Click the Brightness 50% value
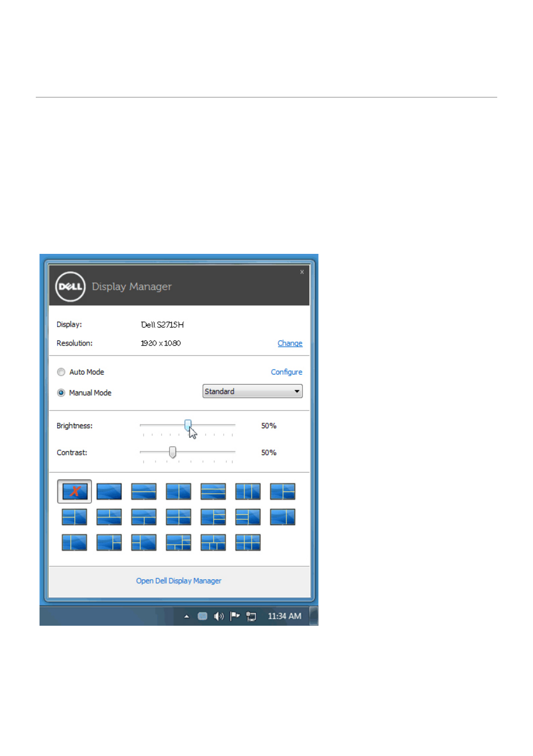This screenshot has height=756, width=533. click(x=268, y=426)
